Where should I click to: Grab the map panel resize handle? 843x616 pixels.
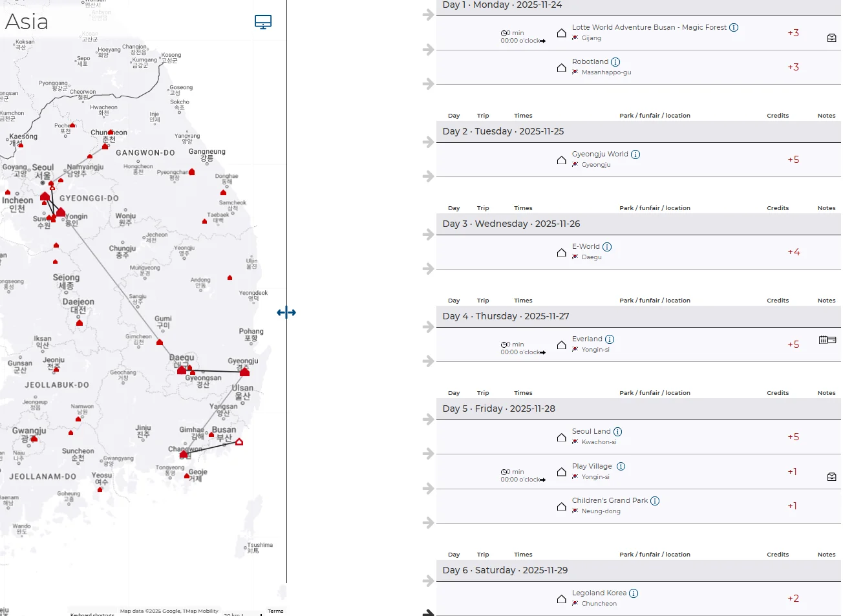286,313
